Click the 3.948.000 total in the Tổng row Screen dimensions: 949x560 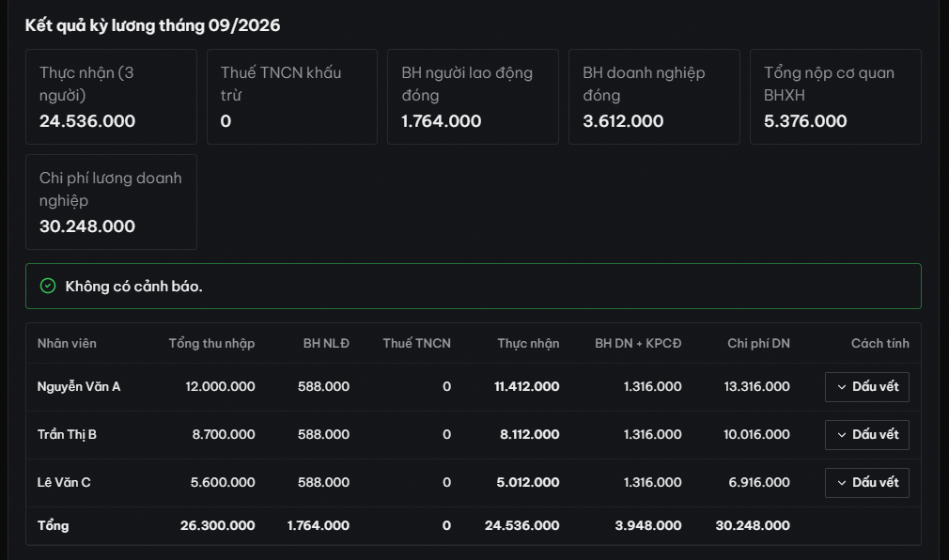pos(648,525)
